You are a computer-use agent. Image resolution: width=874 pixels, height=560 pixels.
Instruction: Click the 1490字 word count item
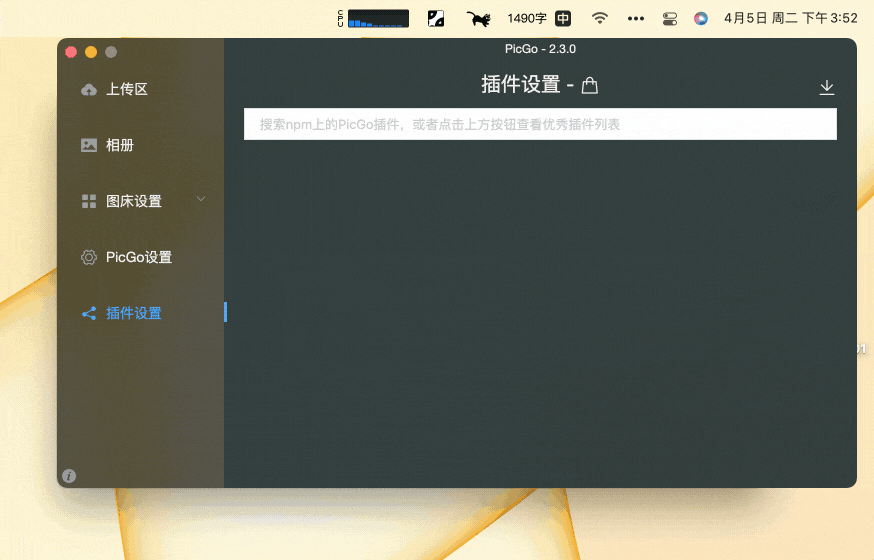pos(526,18)
